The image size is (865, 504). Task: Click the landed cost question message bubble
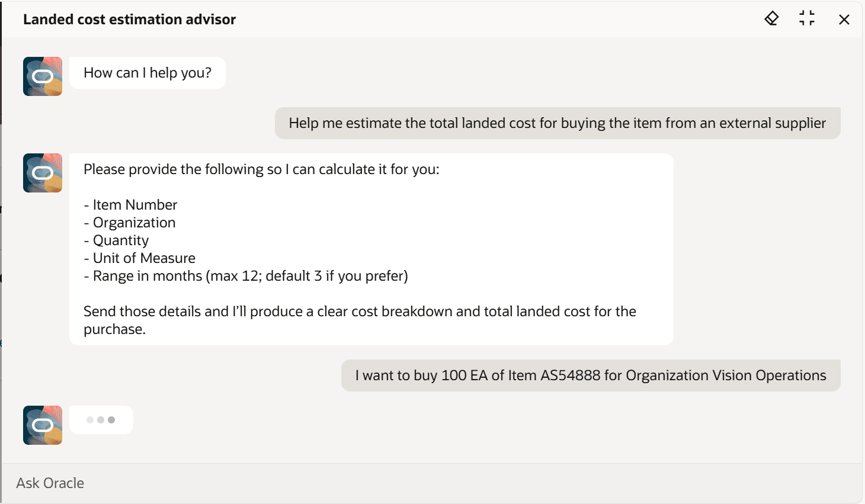click(x=557, y=123)
